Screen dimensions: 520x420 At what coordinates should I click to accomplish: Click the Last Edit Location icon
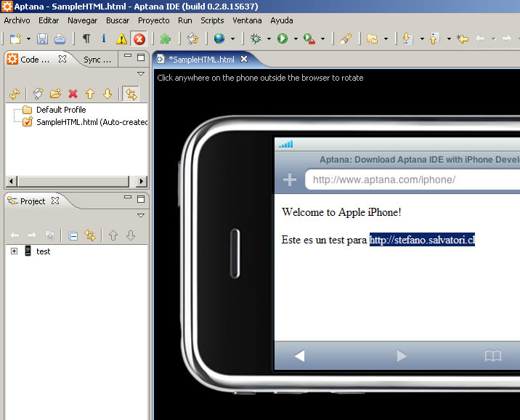[x=463, y=39]
